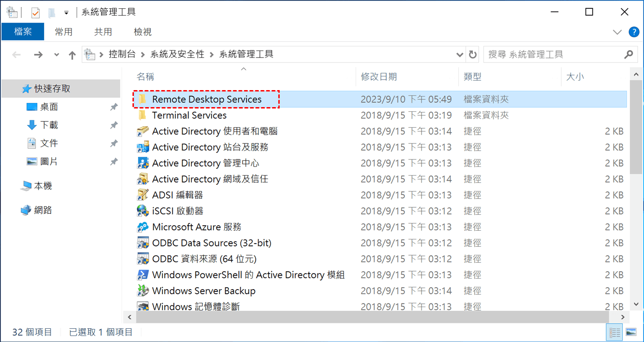Expand the chevron after 系統及安全性 in address bar
Viewport: 644px width, 342px height.
pyautogui.click(x=212, y=55)
